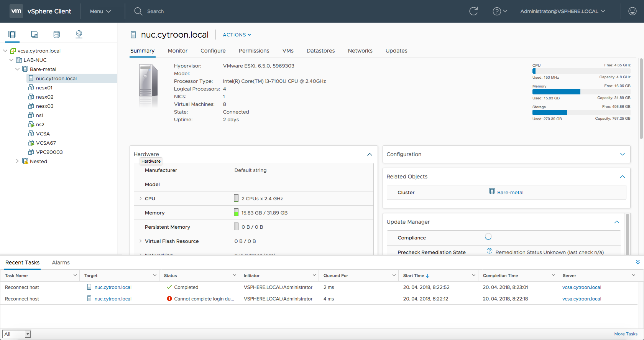Collapse the LAB-NUC tree node
Viewport: 644px width, 340px height.
click(x=11, y=60)
